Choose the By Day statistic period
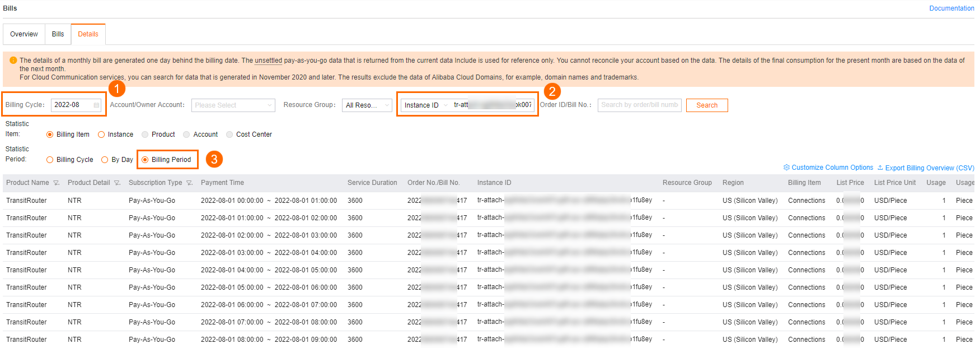The image size is (980, 348). [105, 160]
